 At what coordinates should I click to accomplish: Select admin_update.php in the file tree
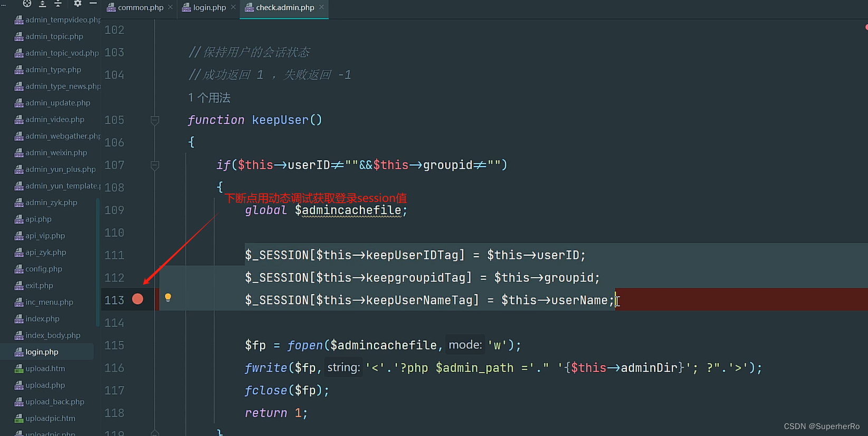[x=52, y=103]
